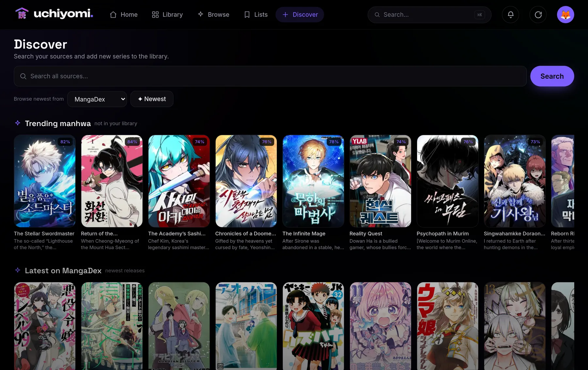The height and width of the screenshot is (370, 588).
Task: Open Chronicles of a Doome... cover
Action: [246, 181]
